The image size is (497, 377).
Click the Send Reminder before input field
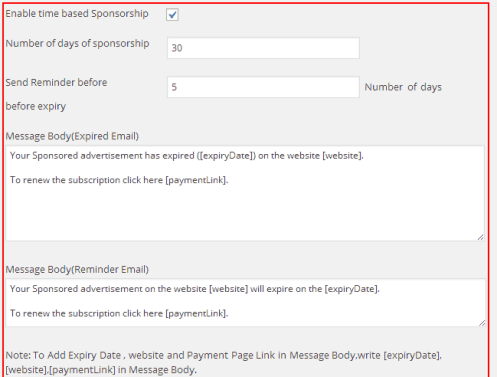(x=263, y=87)
